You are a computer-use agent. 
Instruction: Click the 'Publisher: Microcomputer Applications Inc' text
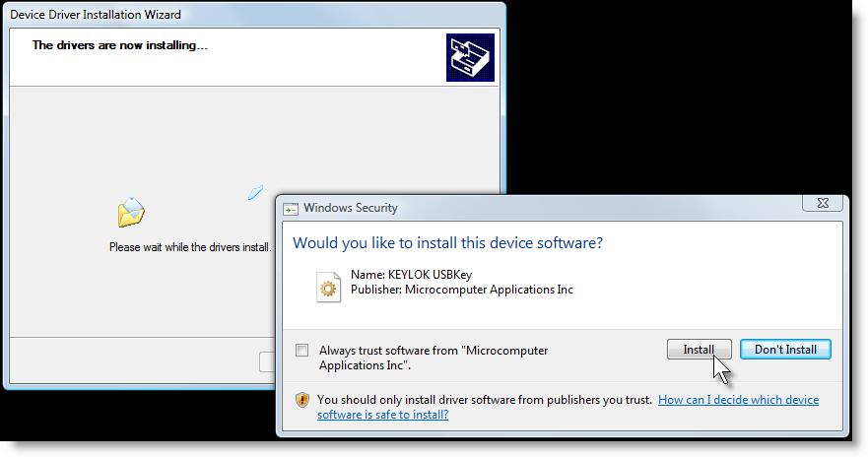click(x=462, y=290)
